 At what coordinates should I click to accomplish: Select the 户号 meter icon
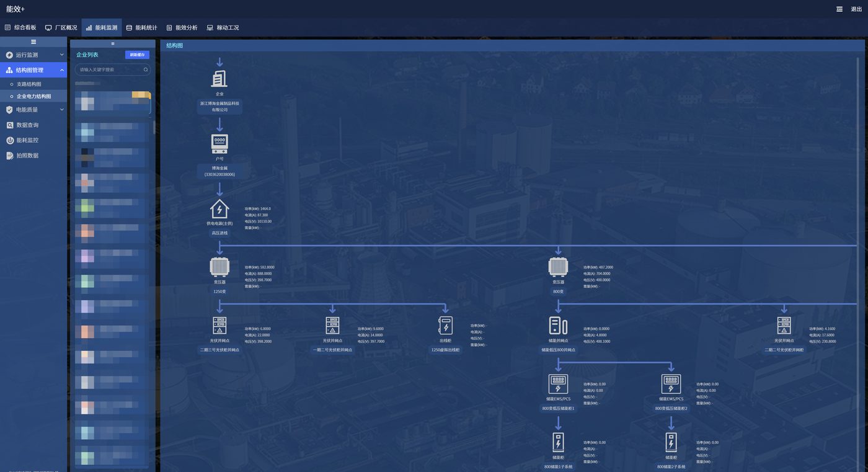[219, 144]
